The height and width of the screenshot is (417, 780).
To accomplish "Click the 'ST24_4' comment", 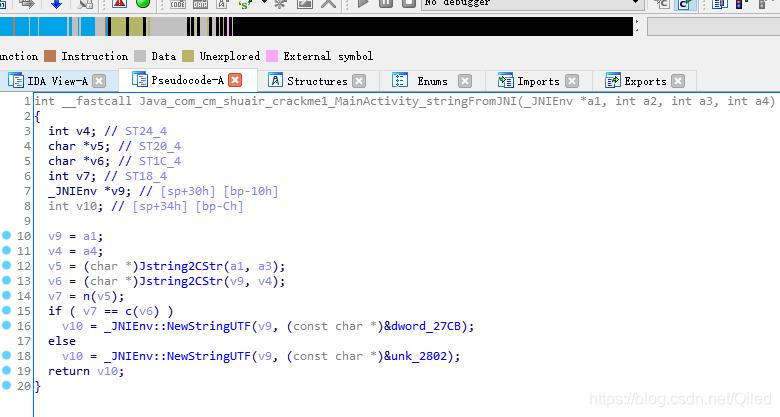I will (146, 131).
